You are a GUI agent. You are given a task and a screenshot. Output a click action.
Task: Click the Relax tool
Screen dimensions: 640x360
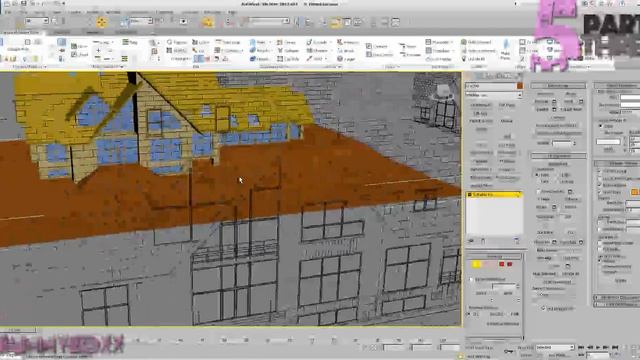click(258, 42)
